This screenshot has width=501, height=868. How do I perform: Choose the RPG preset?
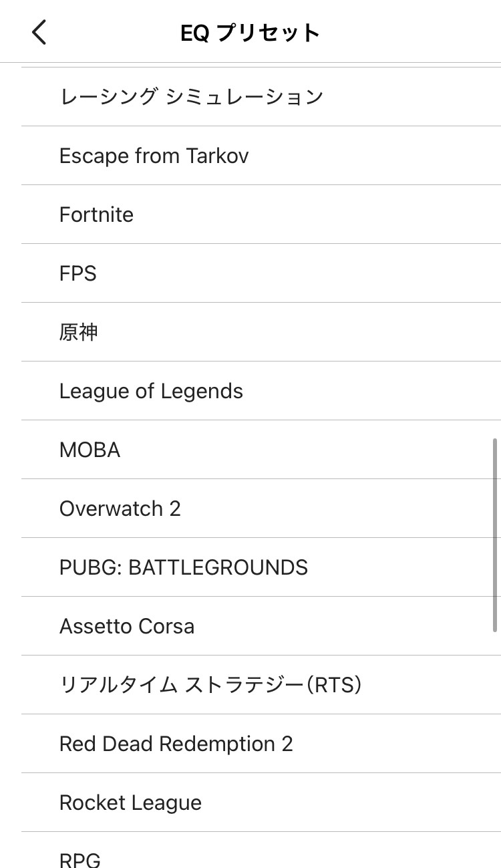tap(80, 857)
